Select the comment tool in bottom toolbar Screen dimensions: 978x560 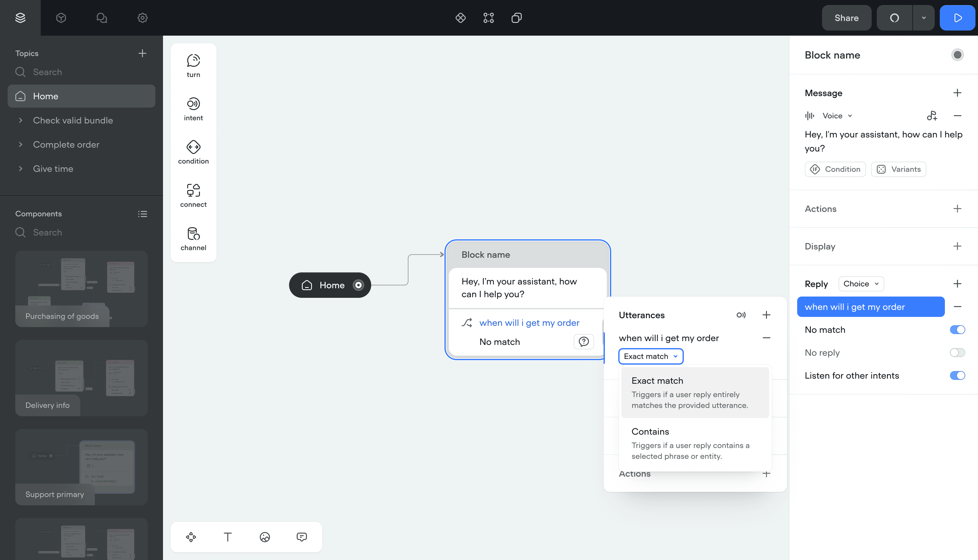301,536
